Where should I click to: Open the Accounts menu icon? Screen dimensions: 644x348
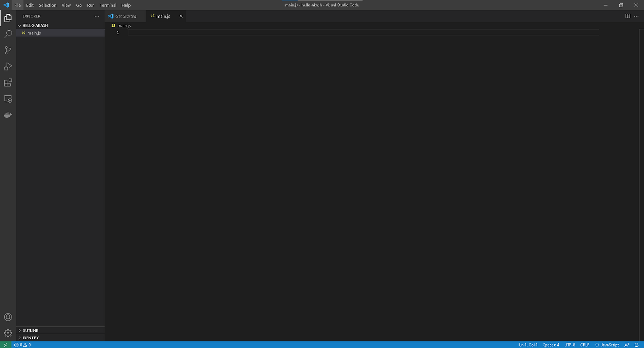8,317
